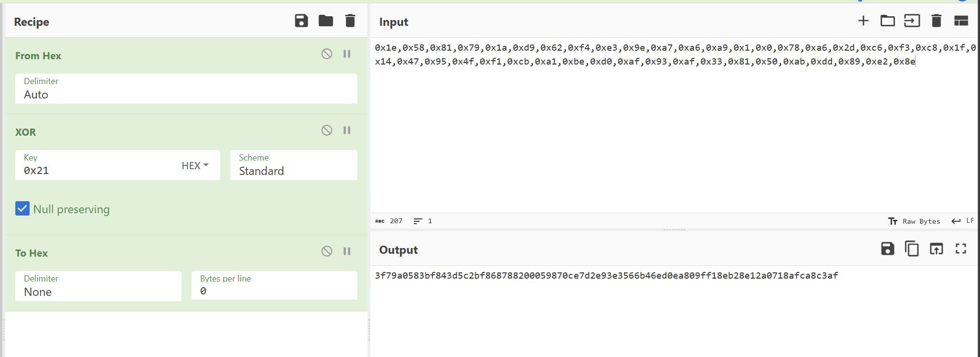Click the Input panel heading
The width and height of the screenshot is (980, 357).
point(394,22)
